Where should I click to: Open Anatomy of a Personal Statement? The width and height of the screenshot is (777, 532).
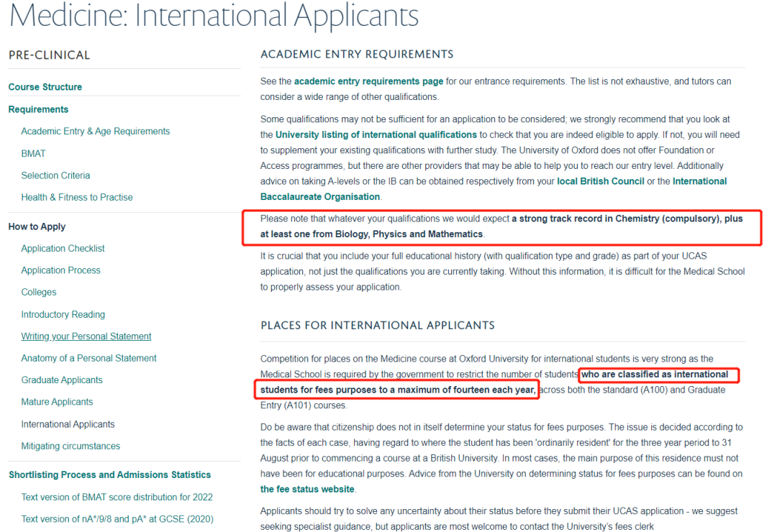(x=88, y=358)
